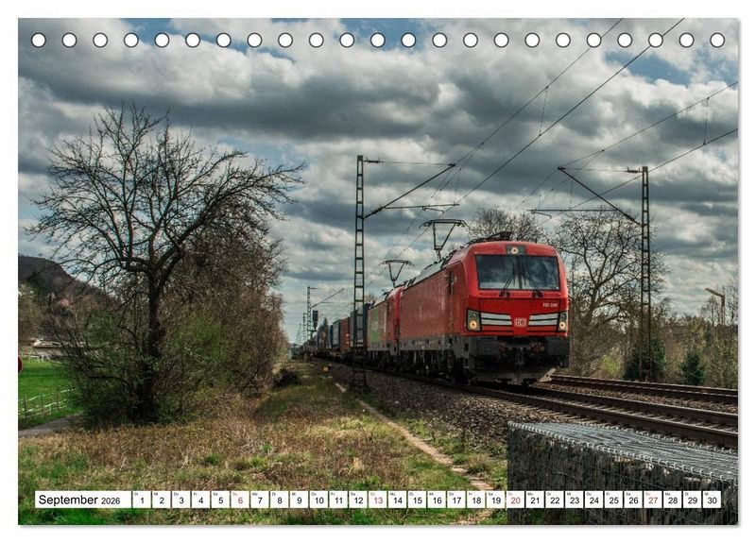Choose date cell 19
Screen dimensions: 756x543
(x=496, y=500)
